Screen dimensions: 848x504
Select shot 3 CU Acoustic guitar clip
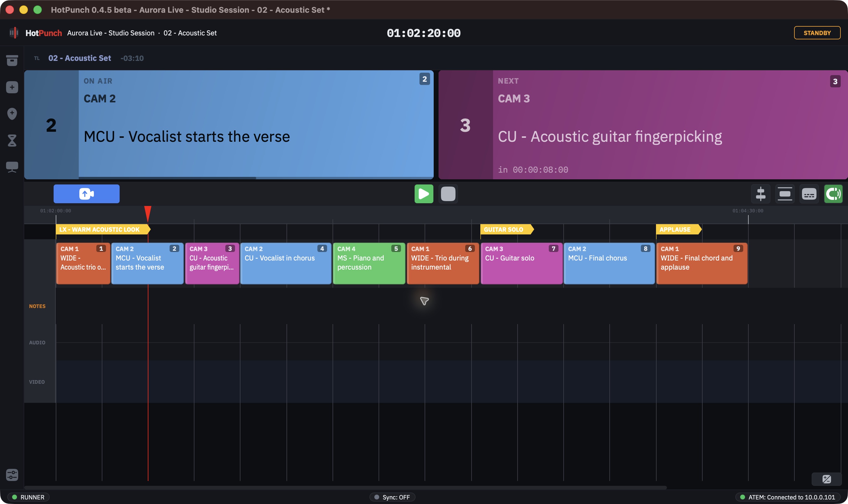(x=212, y=264)
